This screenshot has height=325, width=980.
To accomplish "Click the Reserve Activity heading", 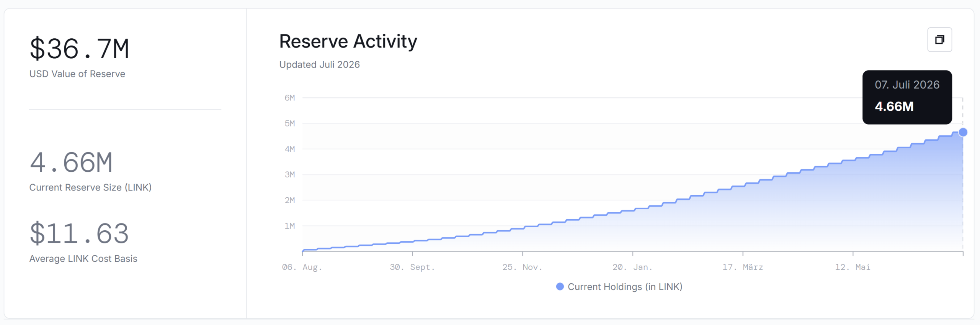I will click(x=348, y=41).
